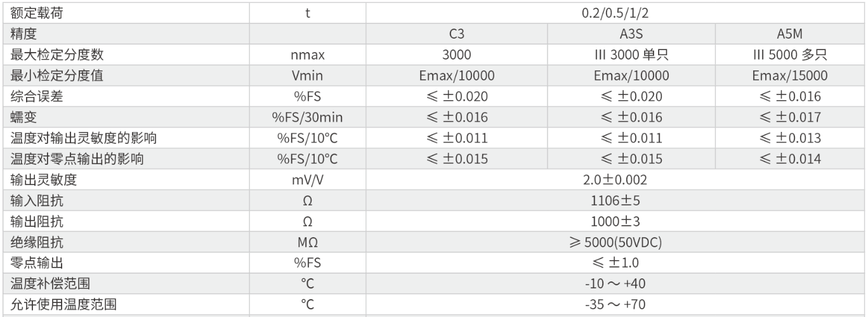Image resolution: width=868 pixels, height=317 pixels.
Task: Click the ≤ ±0.017 creep value
Action: (x=789, y=117)
